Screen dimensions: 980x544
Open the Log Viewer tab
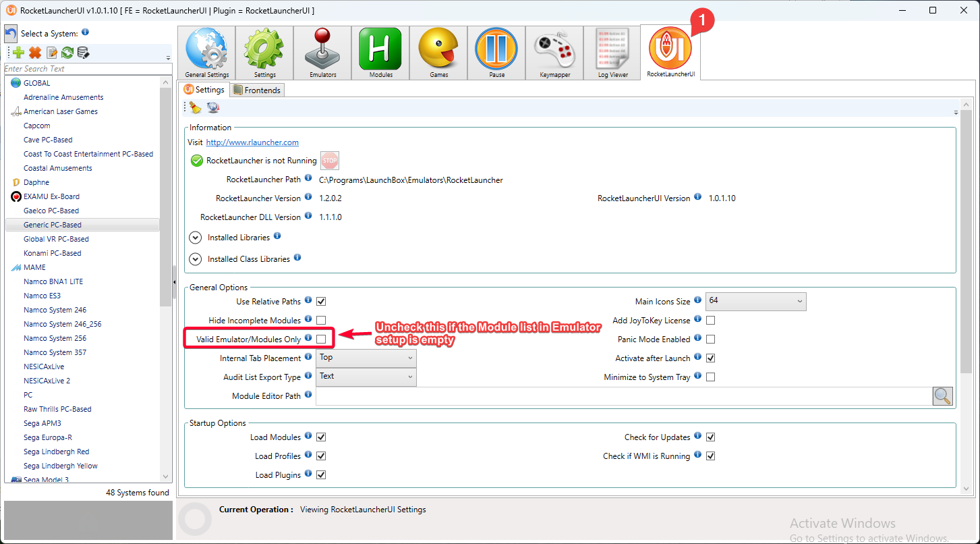612,53
